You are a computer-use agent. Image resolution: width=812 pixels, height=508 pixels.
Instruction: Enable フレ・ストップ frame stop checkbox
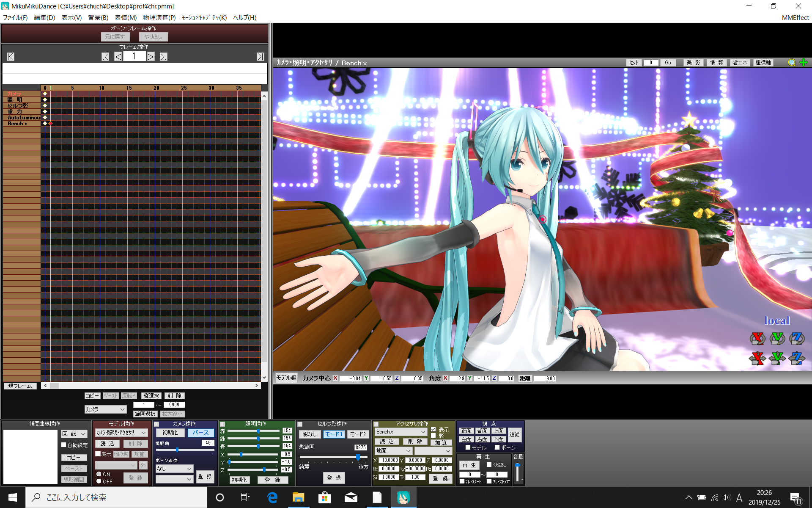pos(489,481)
